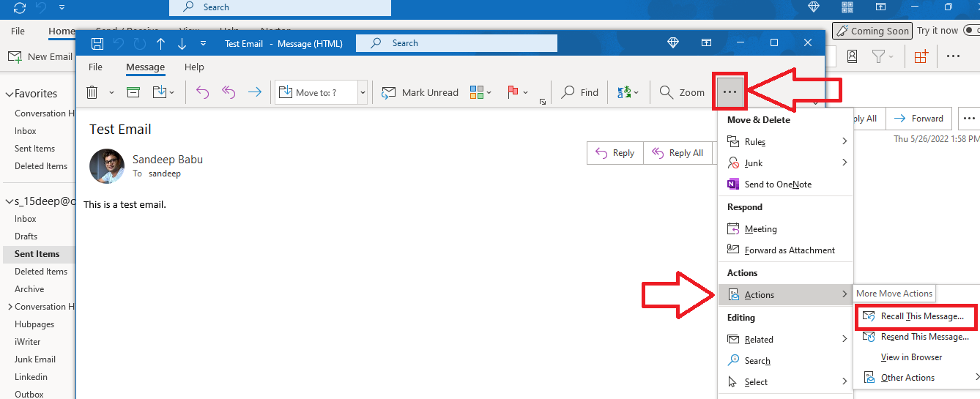Image resolution: width=980 pixels, height=399 pixels.
Task: Click the Reply button in message header
Action: [615, 153]
